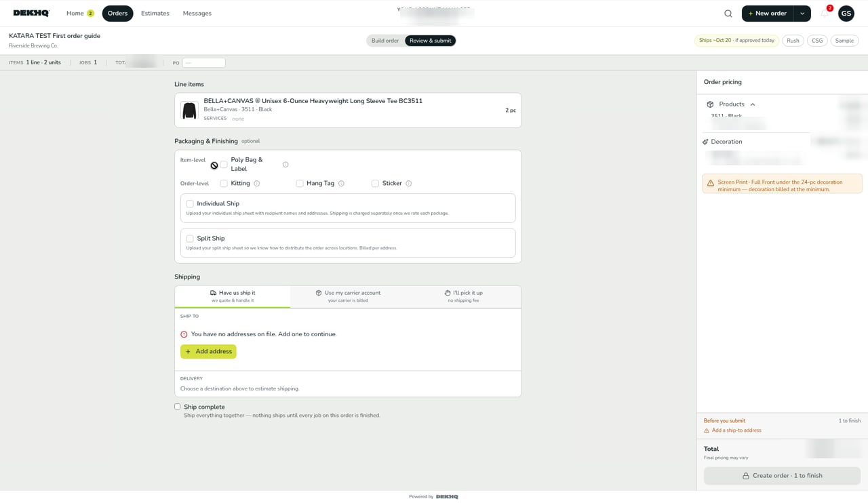Enable Ship complete checkbox
This screenshot has width=868, height=503.
coord(178,407)
